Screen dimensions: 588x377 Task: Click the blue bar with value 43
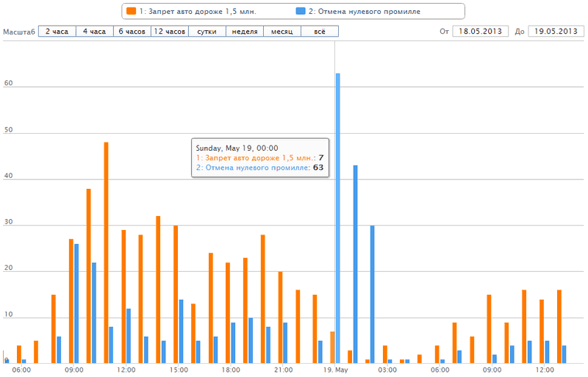355,265
